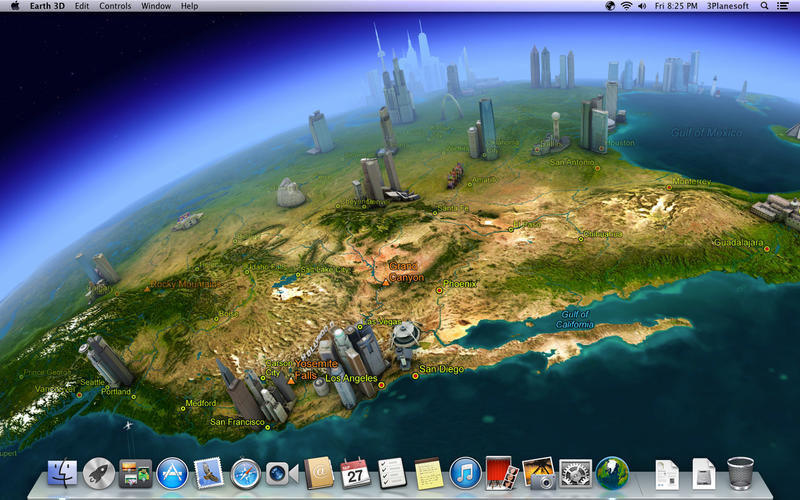This screenshot has height=500, width=800.
Task: Open the Apple menu
Action: point(15,6)
